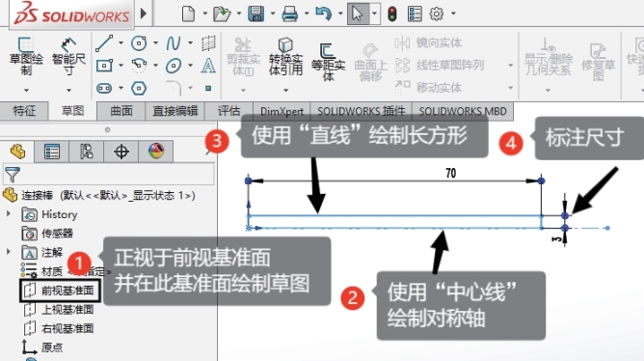Select the 原点 origin tree item
Image resolution: width=644 pixels, height=361 pixels.
pyautogui.click(x=42, y=347)
